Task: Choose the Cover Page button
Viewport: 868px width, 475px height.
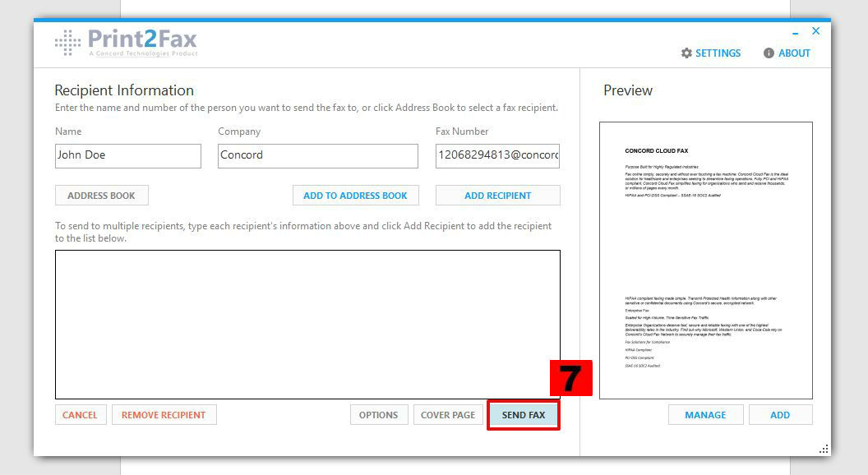Action: (x=447, y=415)
